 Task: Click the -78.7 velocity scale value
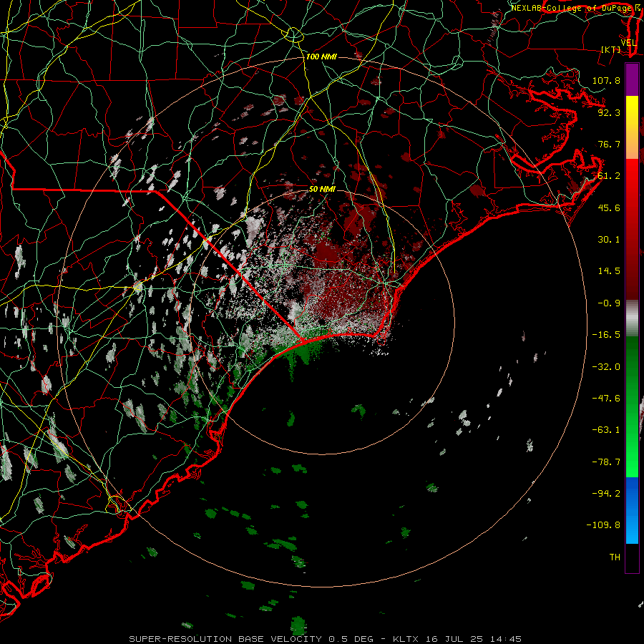[606, 462]
